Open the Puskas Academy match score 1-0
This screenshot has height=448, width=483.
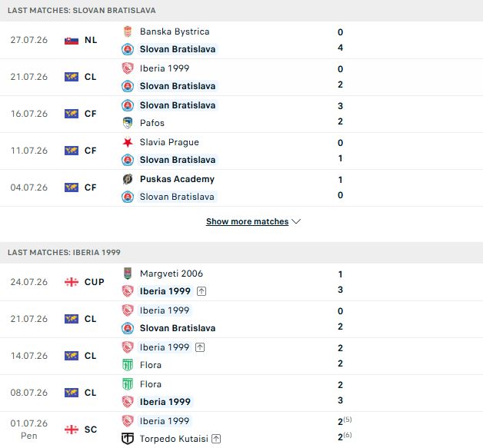341,187
